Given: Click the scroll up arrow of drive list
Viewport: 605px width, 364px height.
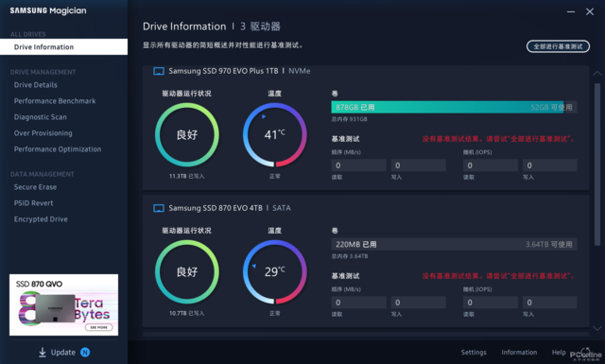Looking at the screenshot, I should point(596,74).
